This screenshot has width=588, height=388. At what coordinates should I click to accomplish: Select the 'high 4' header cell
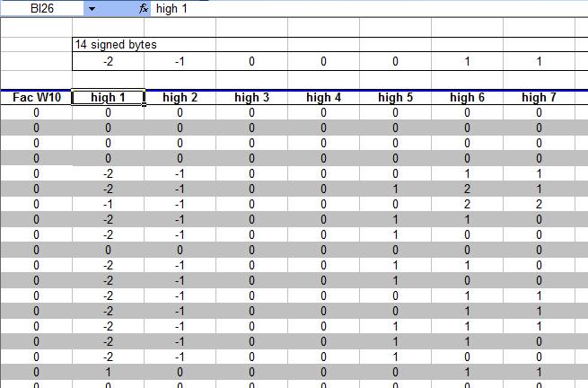click(324, 98)
